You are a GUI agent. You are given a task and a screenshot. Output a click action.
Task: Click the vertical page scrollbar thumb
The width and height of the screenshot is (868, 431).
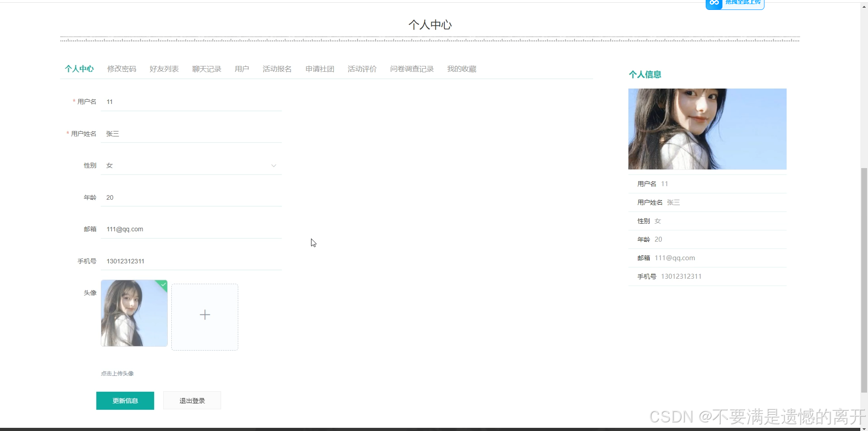(x=864, y=280)
